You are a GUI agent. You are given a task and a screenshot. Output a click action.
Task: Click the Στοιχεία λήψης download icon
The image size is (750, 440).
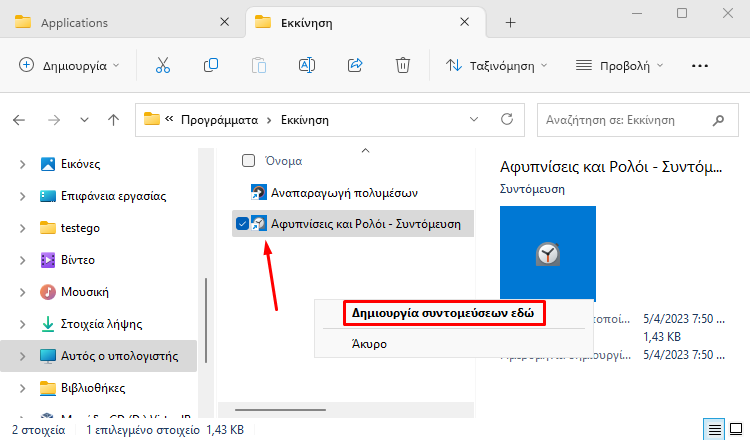click(48, 324)
